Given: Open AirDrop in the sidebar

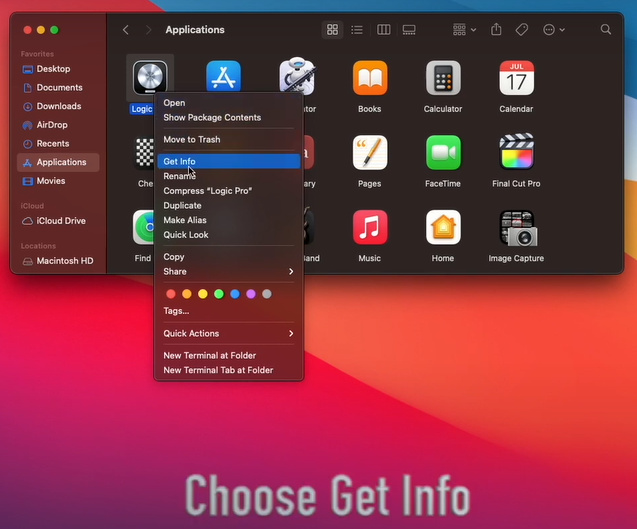Looking at the screenshot, I should pyautogui.click(x=58, y=125).
